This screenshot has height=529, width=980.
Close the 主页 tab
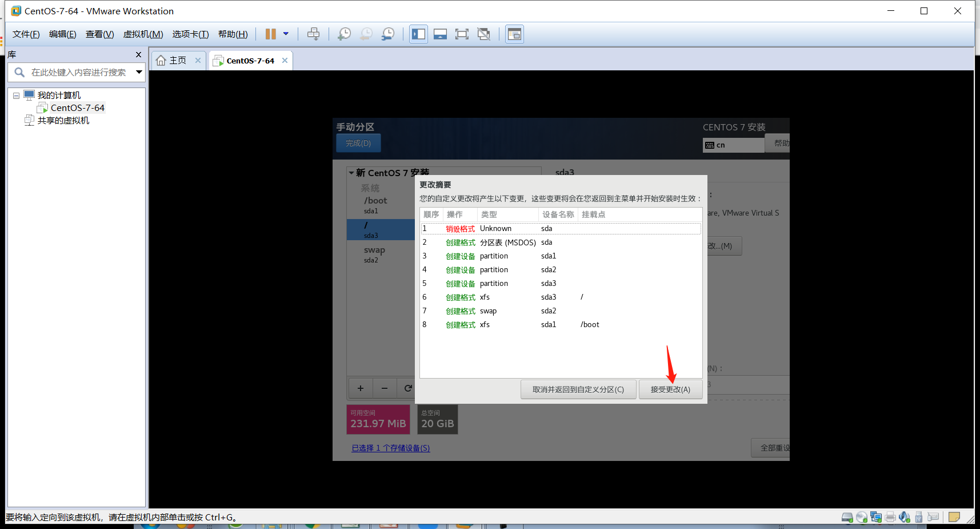point(198,60)
